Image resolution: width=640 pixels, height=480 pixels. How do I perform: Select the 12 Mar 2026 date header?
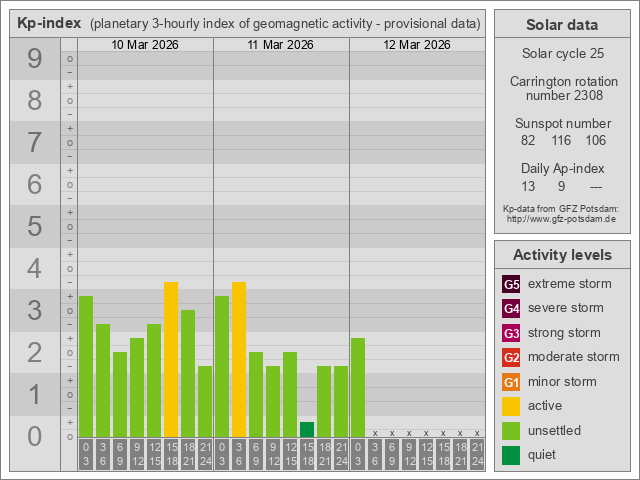(417, 45)
